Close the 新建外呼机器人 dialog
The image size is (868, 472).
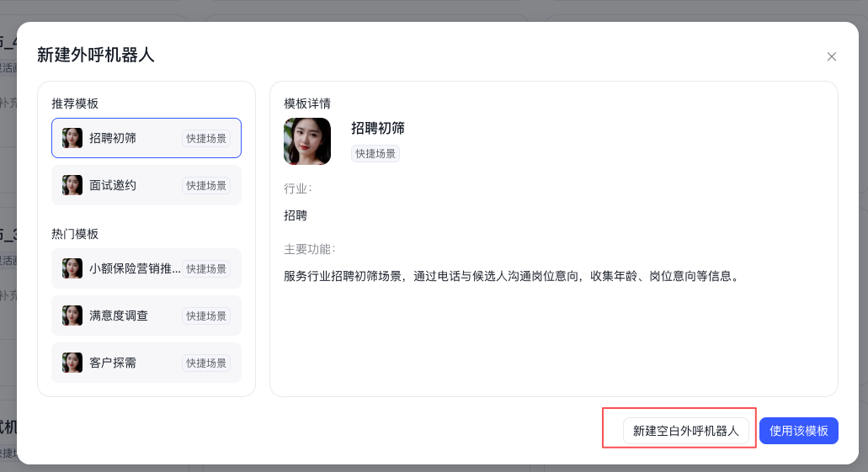pyautogui.click(x=831, y=56)
